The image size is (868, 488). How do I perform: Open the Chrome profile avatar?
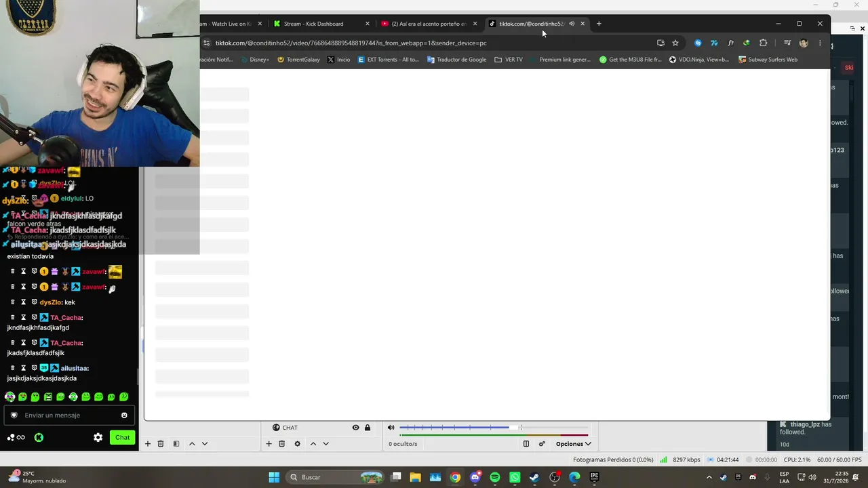[804, 43]
